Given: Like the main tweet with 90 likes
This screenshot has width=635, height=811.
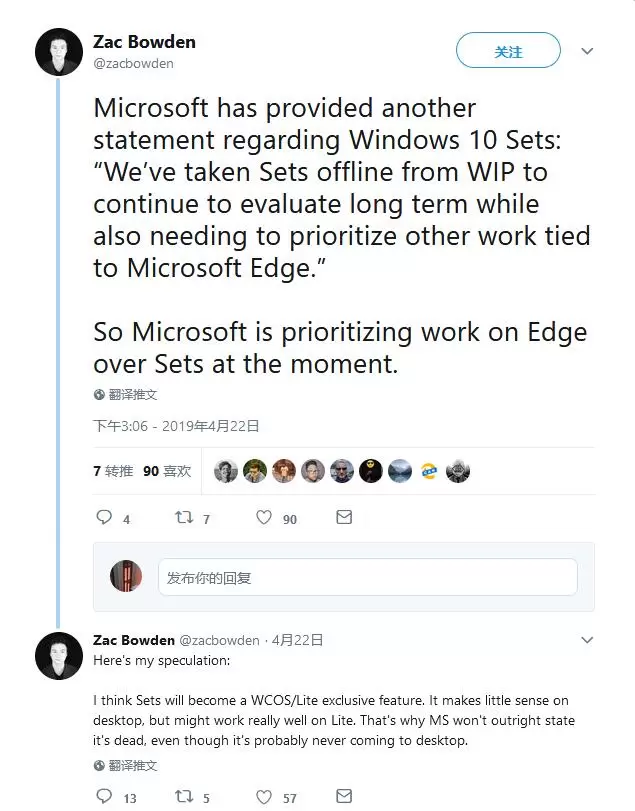Looking at the screenshot, I should point(264,518).
